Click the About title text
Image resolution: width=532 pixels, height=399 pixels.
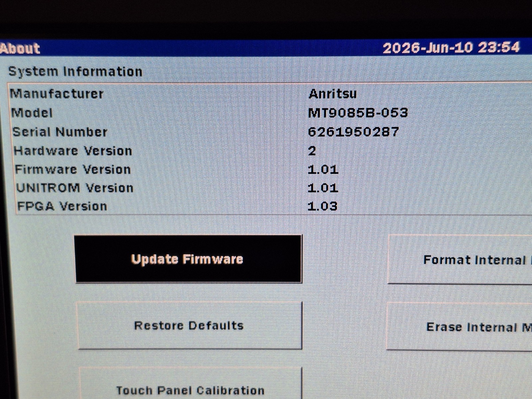click(x=20, y=49)
